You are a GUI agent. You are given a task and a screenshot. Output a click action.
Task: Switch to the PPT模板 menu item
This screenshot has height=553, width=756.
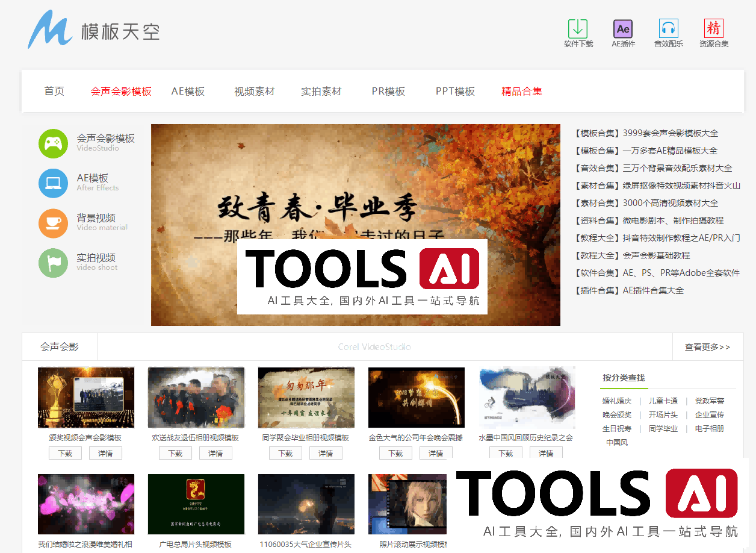click(455, 92)
